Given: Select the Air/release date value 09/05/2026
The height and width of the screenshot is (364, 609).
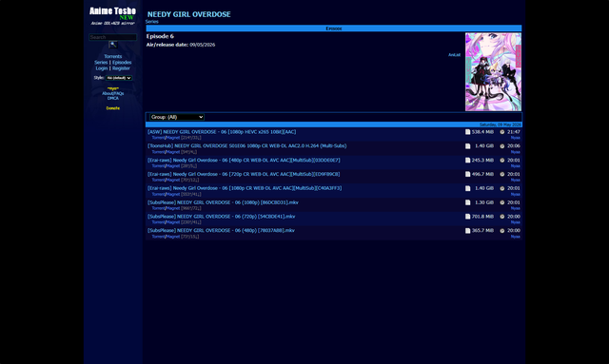Looking at the screenshot, I should 203,45.
